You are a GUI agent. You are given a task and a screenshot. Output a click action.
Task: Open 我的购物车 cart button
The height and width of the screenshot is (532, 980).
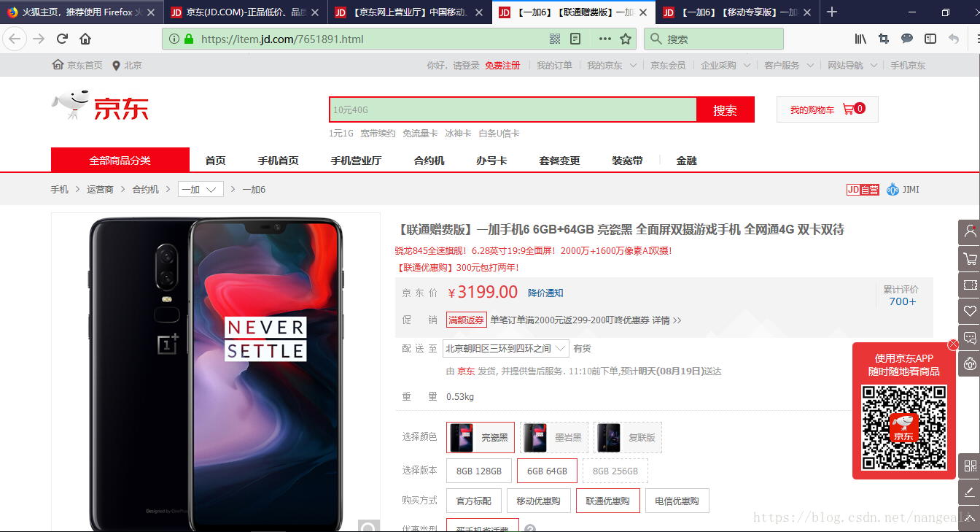(x=828, y=109)
